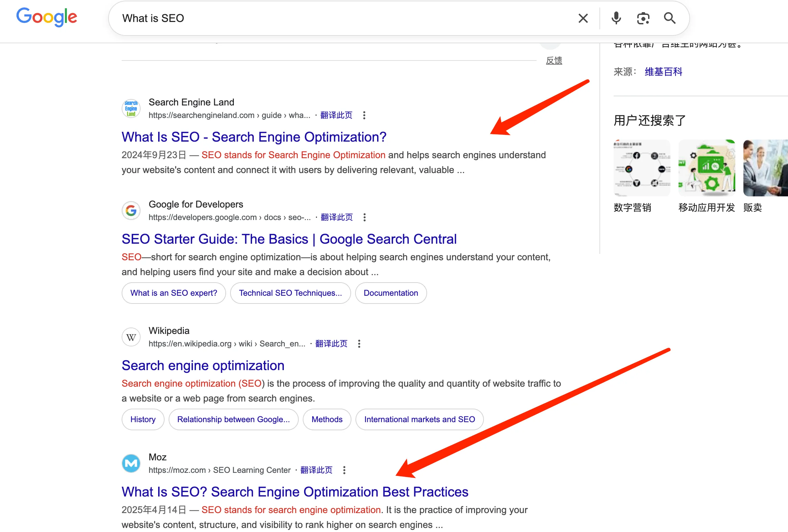Click the Search Engine Land favicon

click(x=131, y=108)
